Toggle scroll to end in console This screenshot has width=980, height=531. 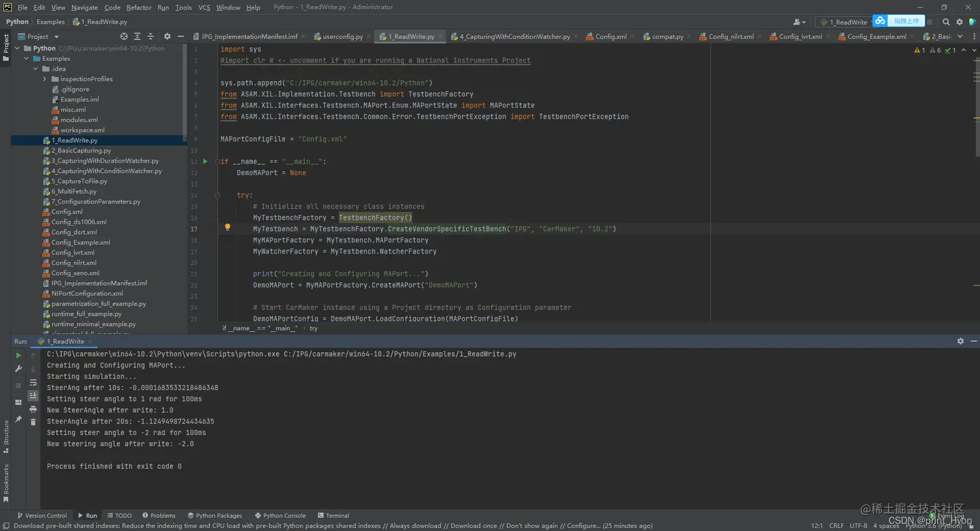click(33, 395)
